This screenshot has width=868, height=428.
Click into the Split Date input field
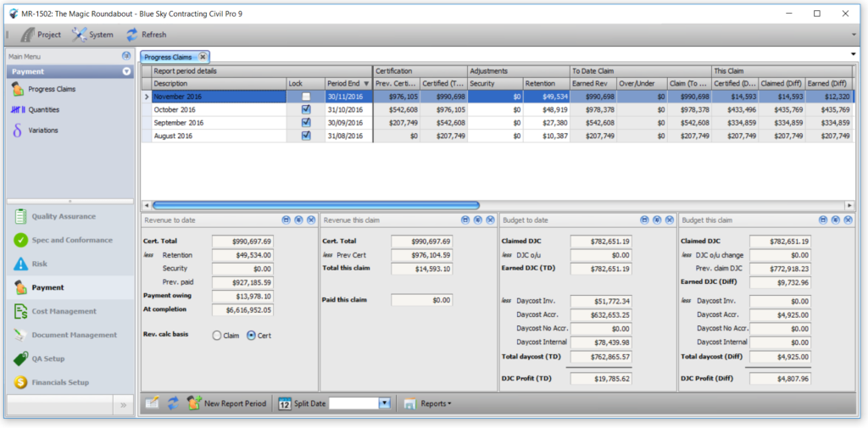(x=353, y=403)
